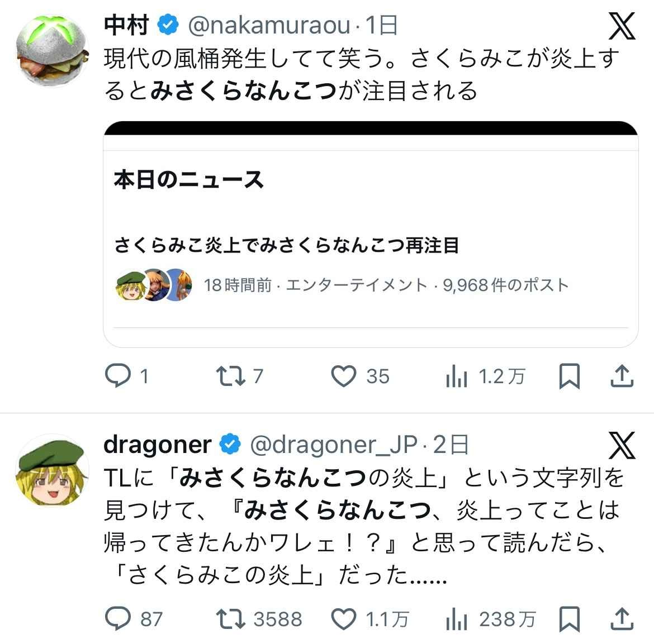This screenshot has height=644, width=654.
Task: View analytics of dragoner's post
Action: (457, 619)
